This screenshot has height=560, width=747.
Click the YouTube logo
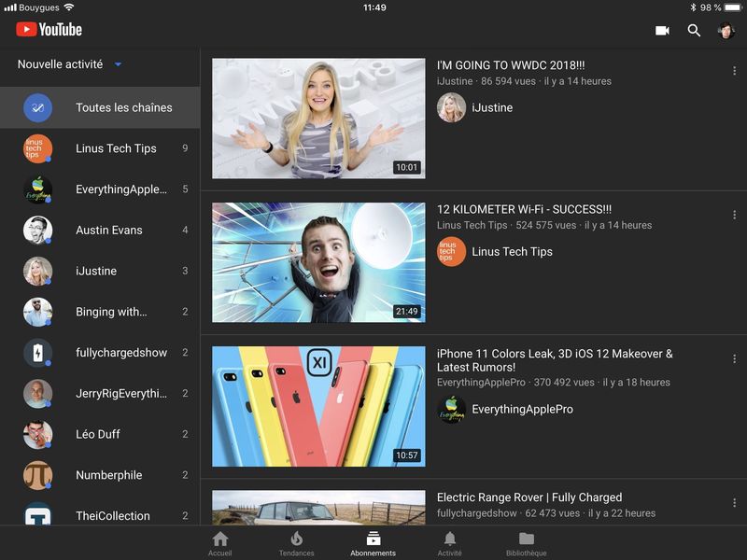[49, 30]
